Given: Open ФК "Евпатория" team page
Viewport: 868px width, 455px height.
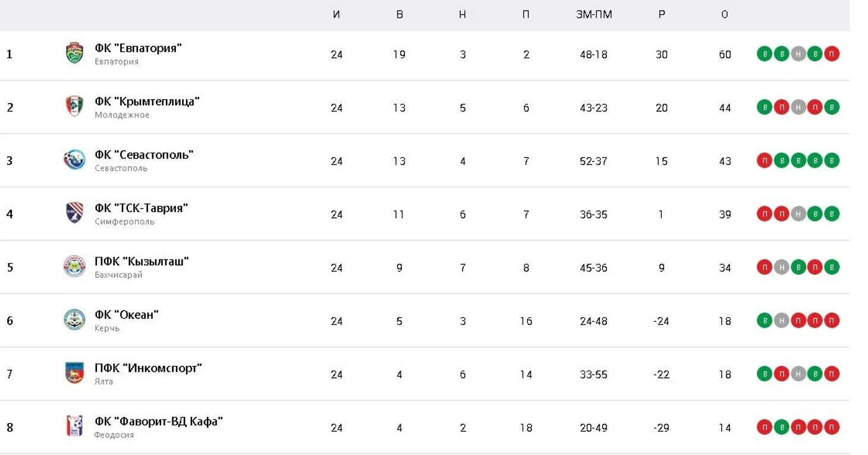Looking at the screenshot, I should point(138,48).
